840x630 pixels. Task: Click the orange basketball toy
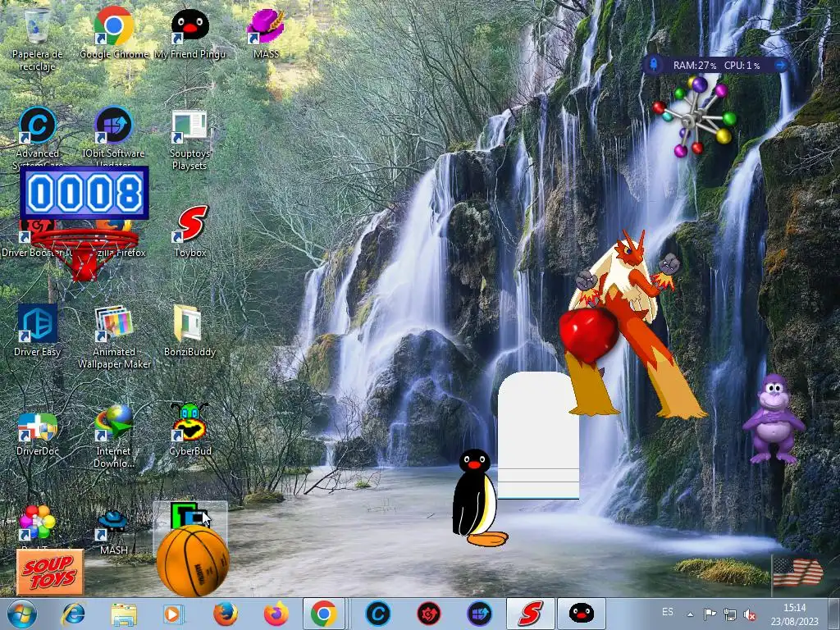point(193,561)
